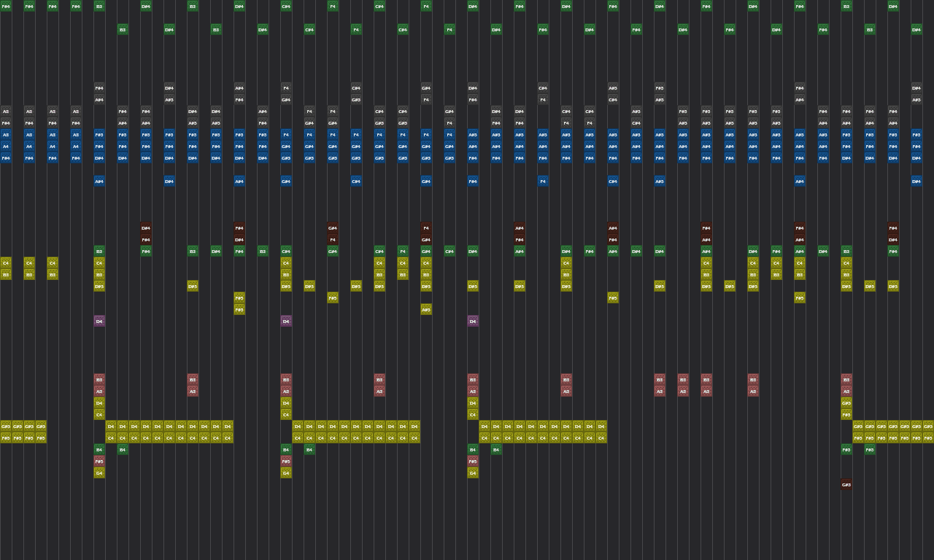Select the leftmost pink F#5 note

pyautogui.click(x=99, y=461)
